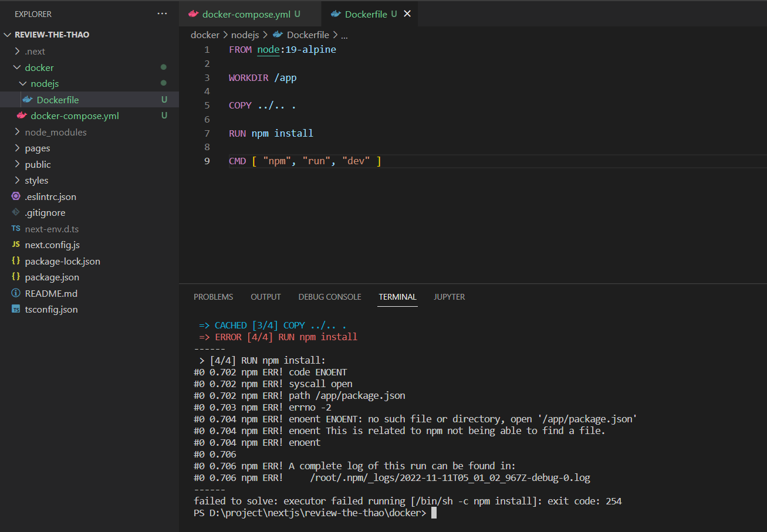This screenshot has width=767, height=532.
Task: Open package.json in the explorer
Action: 52,277
